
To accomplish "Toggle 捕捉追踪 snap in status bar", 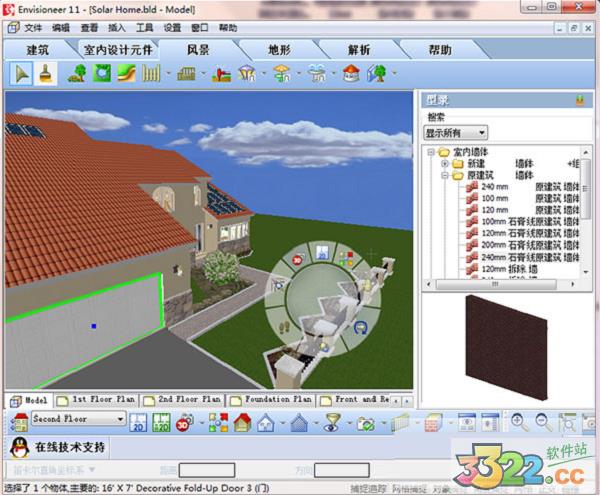I will [x=368, y=488].
